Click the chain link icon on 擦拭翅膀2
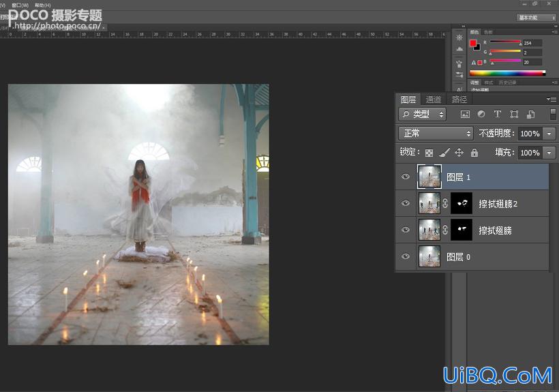Screen dimensions: 559x392 pos(445,203)
